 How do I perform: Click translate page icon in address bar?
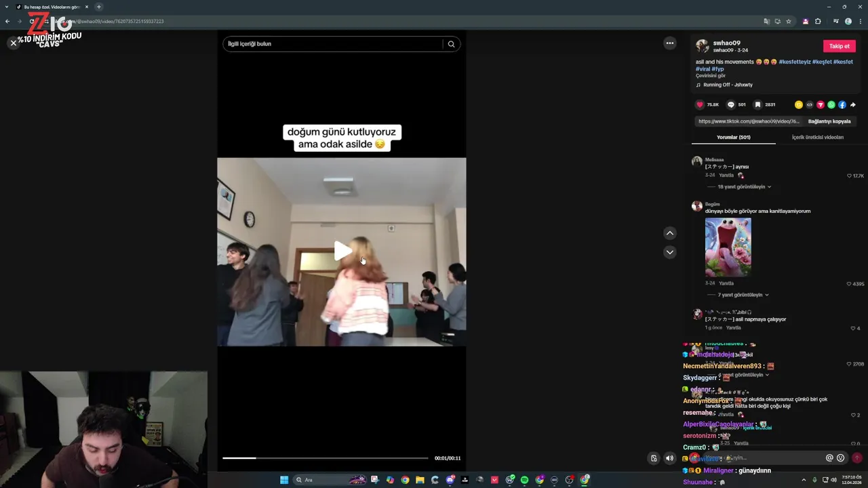[767, 21]
